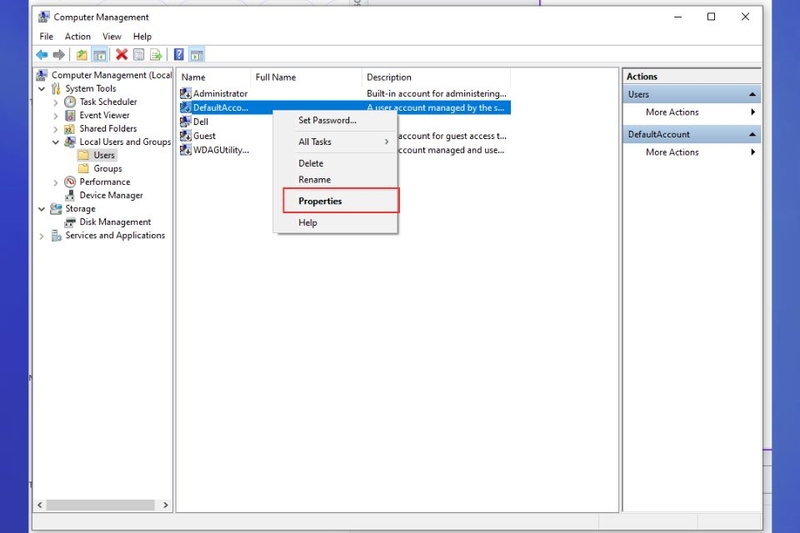
Task: Expand the Task Scheduler node
Action: pos(56,102)
